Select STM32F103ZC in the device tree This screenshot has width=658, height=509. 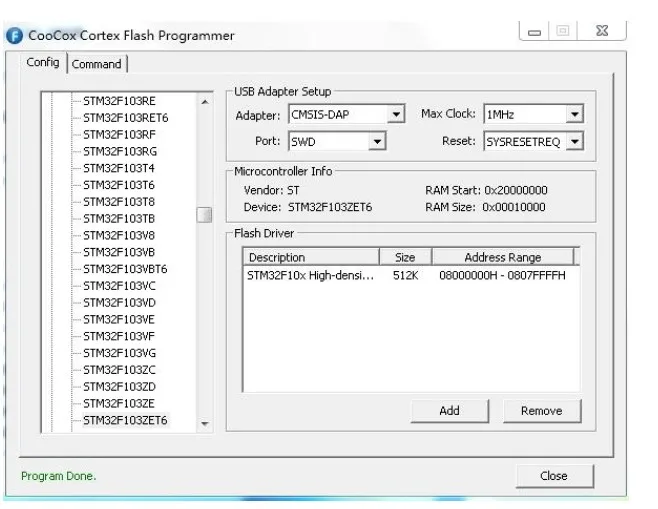119,370
